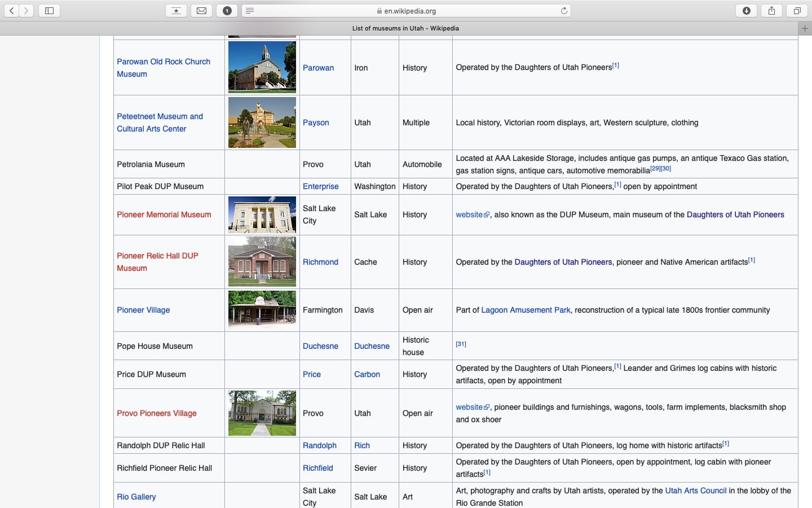This screenshot has height=508, width=812.
Task: Go back to the previous page
Action: 11,11
